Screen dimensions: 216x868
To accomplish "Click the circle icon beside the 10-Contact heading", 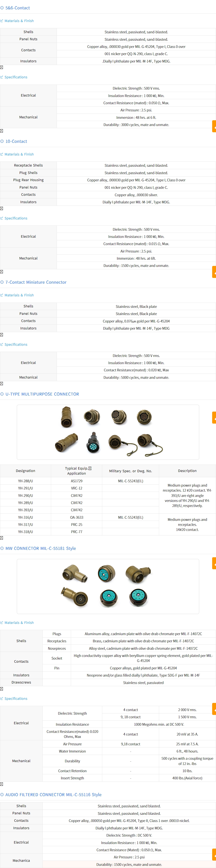I will coord(2,141).
